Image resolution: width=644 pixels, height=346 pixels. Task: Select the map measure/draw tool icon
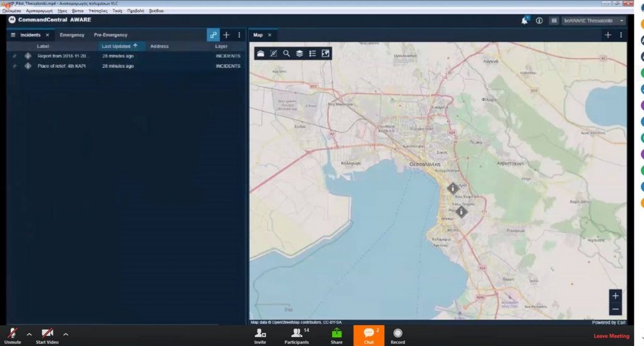point(274,53)
